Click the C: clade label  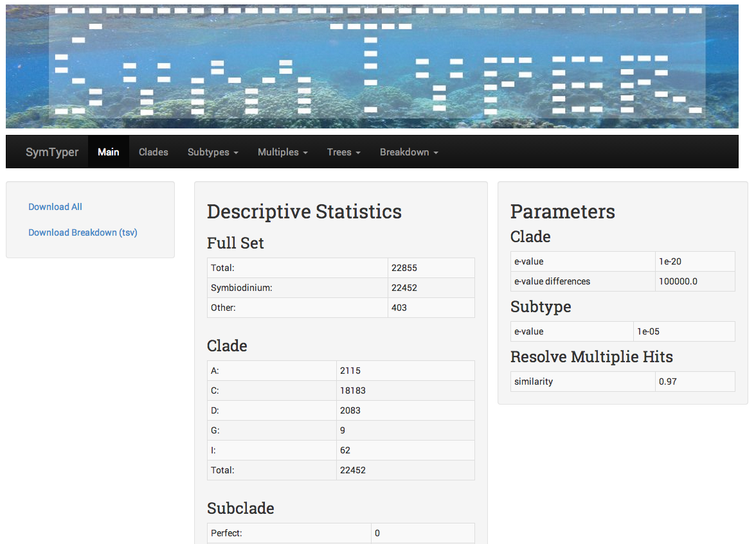(x=215, y=390)
